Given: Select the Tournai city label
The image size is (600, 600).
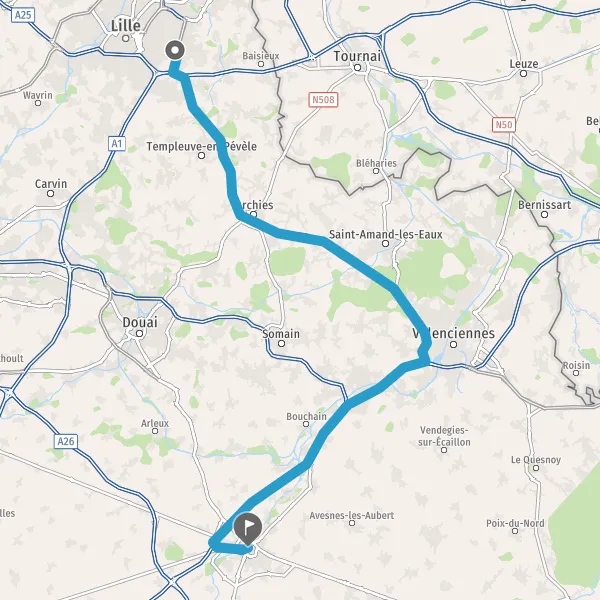Looking at the screenshot, I should [357, 56].
